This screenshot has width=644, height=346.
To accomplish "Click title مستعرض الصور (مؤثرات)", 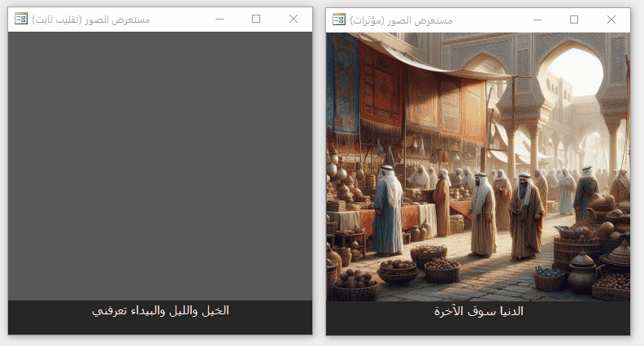I will click(x=401, y=20).
